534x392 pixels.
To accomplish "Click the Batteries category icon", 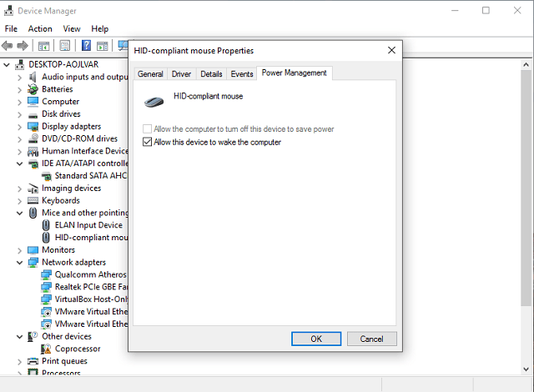I will tap(33, 89).
